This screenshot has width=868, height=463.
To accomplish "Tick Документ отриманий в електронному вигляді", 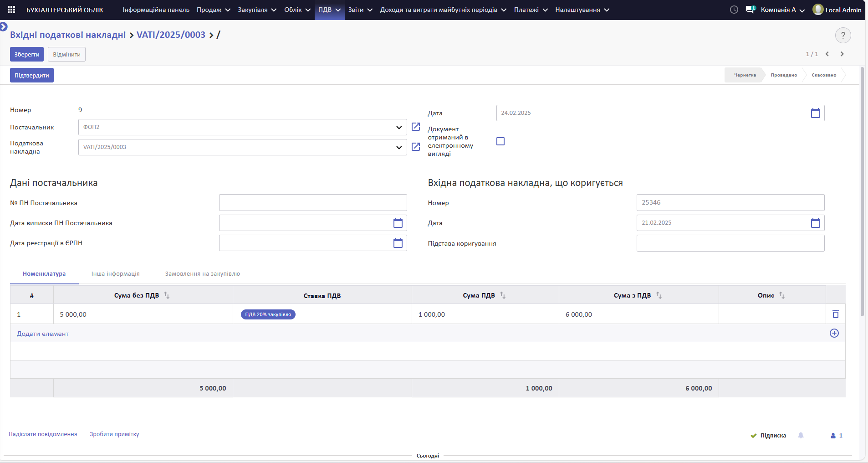I will 500,141.
